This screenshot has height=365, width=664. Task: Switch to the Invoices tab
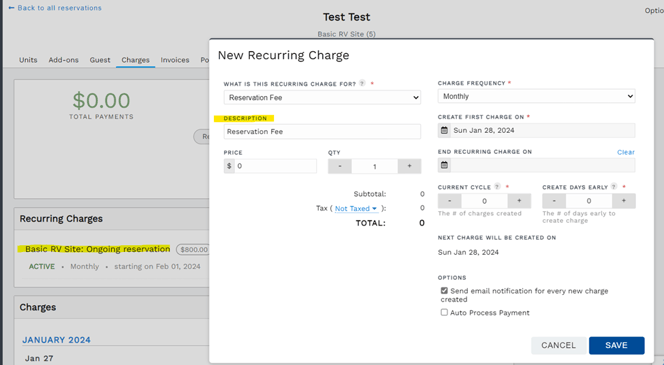[174, 60]
